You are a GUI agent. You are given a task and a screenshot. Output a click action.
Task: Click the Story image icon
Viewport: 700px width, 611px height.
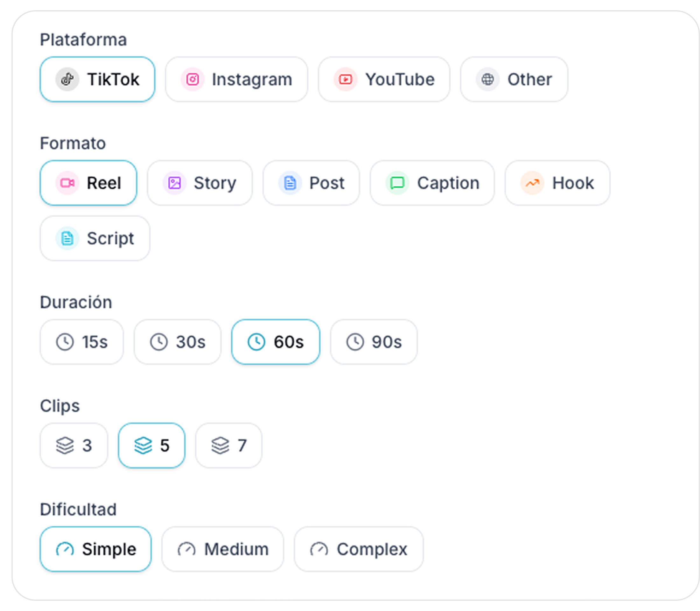coord(174,183)
